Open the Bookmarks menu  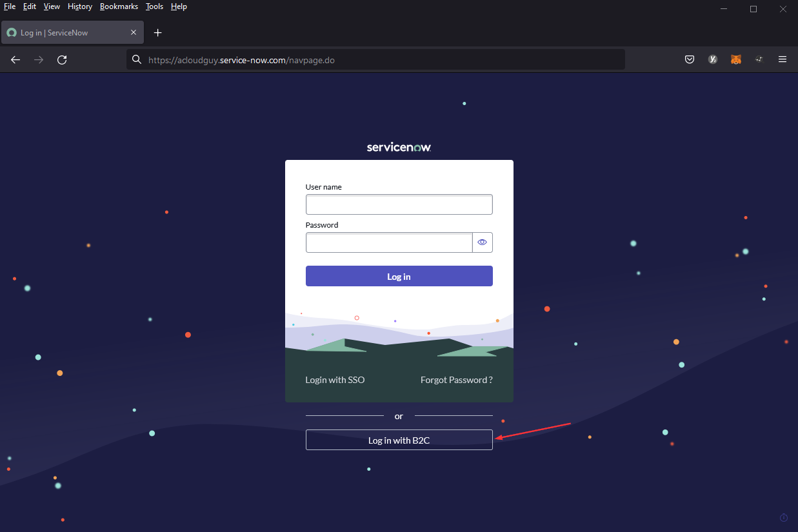119,6
